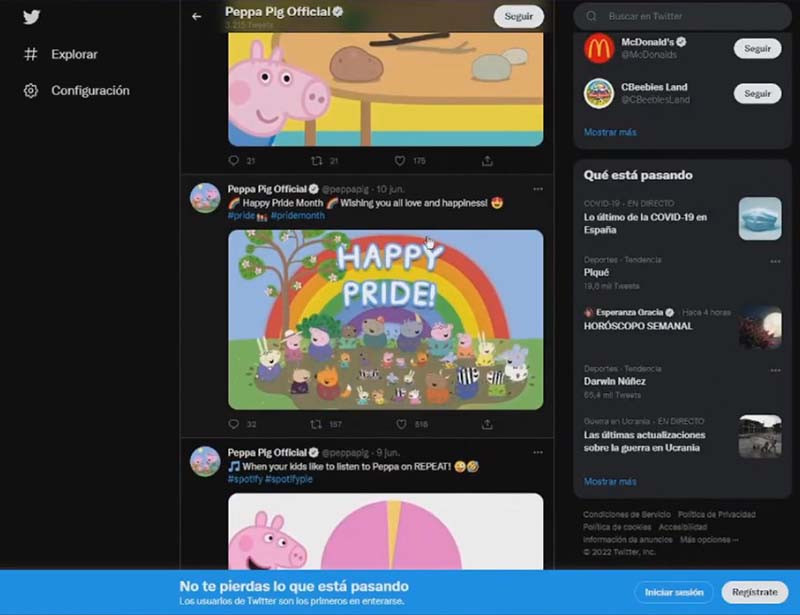
Task: Open the Happy Pride image
Action: pyautogui.click(x=386, y=319)
